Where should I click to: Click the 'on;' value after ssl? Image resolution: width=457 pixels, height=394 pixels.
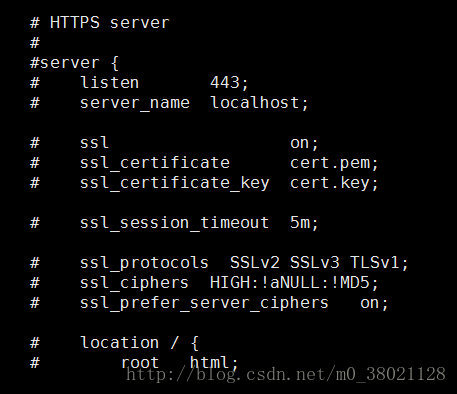click(304, 143)
